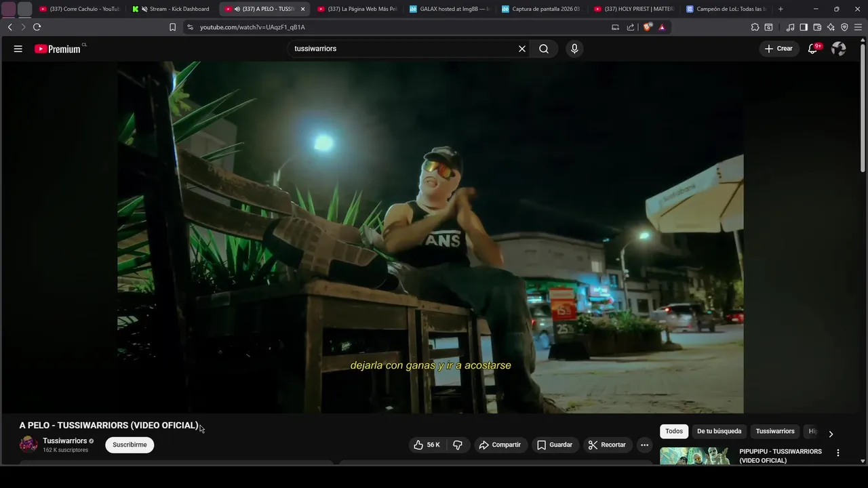Open PIPUPIPU - TUSSIWARRIORS video title
This screenshot has width=868, height=488.
(x=781, y=456)
